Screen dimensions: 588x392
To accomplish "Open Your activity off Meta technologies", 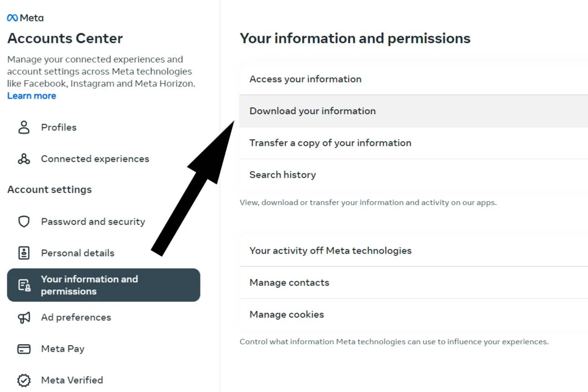I will click(330, 251).
